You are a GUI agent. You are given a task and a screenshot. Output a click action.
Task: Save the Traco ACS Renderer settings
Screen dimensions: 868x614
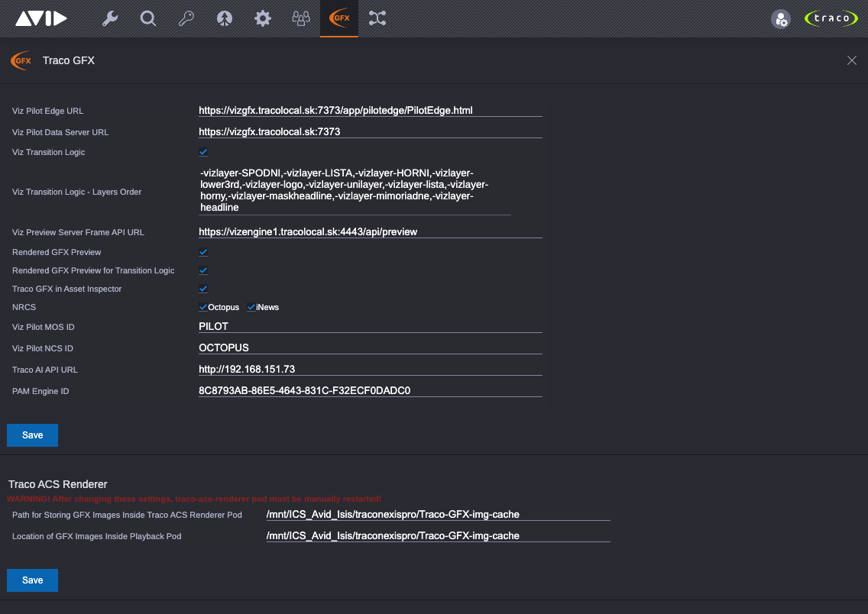pyautogui.click(x=32, y=580)
